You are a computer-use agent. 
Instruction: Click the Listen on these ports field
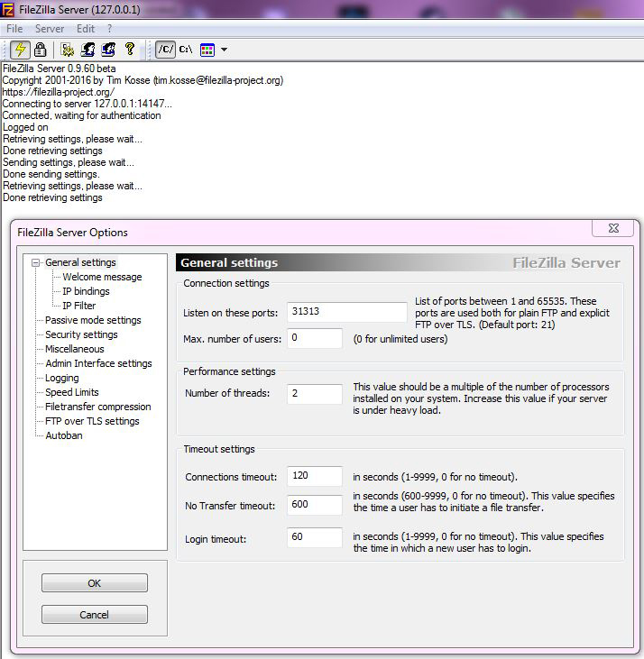[346, 312]
